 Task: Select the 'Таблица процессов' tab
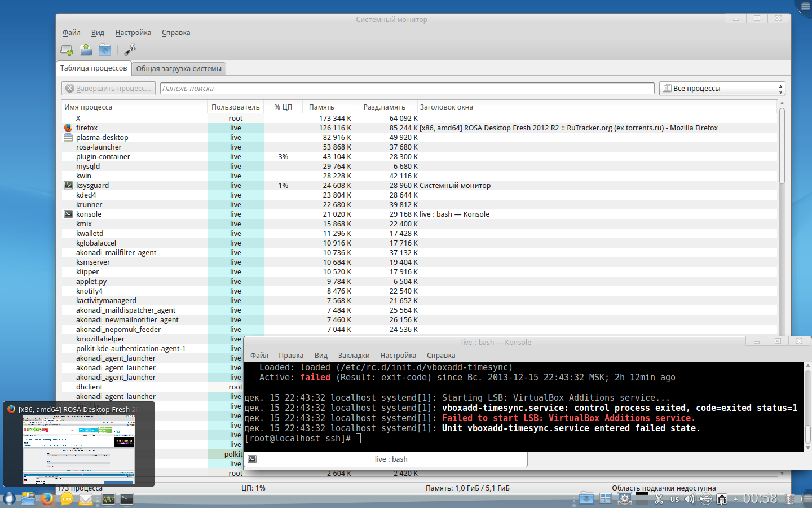pyautogui.click(x=94, y=68)
